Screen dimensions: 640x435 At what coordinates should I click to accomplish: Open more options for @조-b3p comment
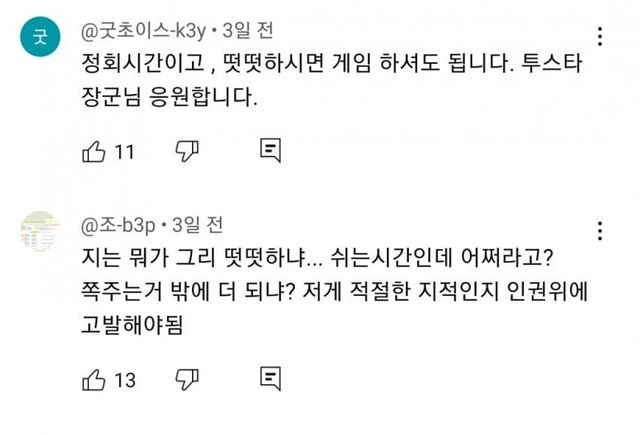point(599,226)
